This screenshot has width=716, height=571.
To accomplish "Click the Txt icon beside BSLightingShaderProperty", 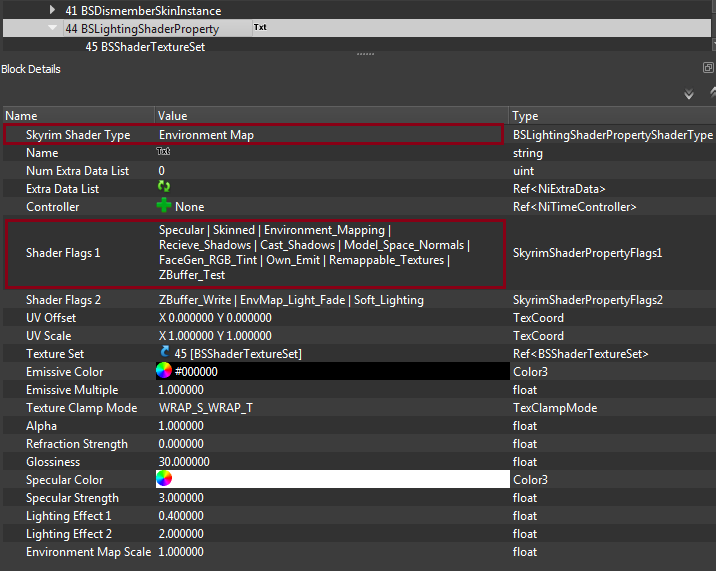I will [x=260, y=27].
